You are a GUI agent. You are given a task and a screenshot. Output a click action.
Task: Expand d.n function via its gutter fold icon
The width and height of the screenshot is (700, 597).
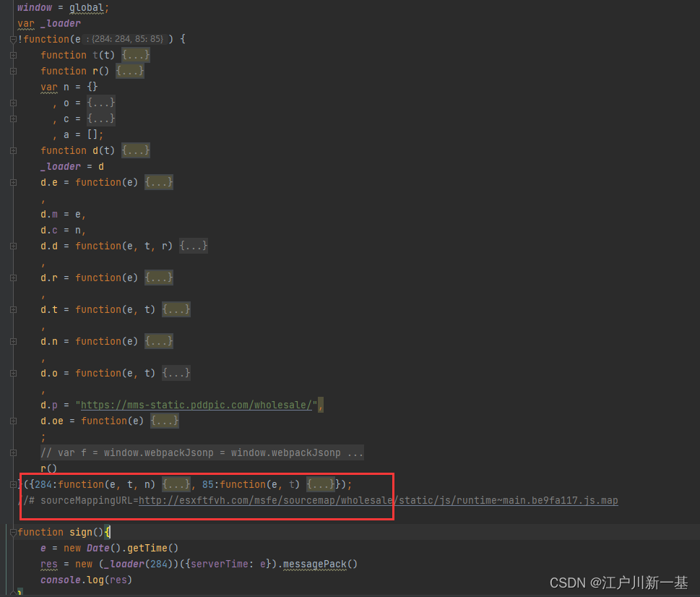(x=13, y=342)
